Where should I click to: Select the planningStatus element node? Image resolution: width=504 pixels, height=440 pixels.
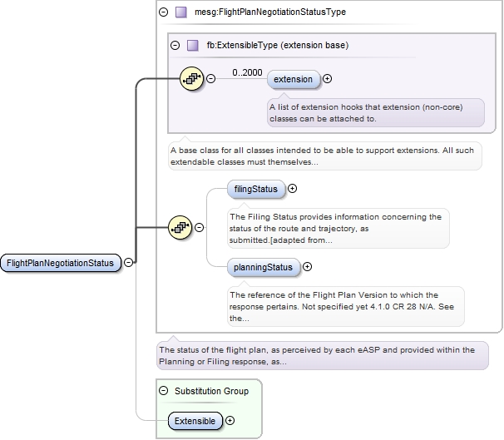click(264, 267)
